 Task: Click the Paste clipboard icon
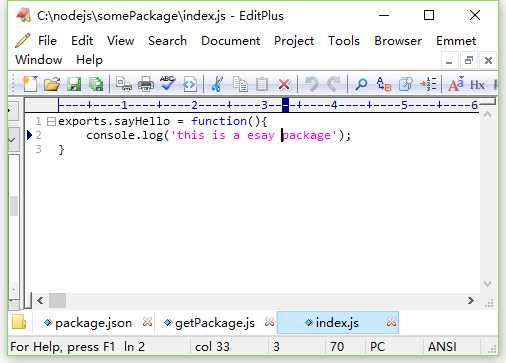(262, 84)
